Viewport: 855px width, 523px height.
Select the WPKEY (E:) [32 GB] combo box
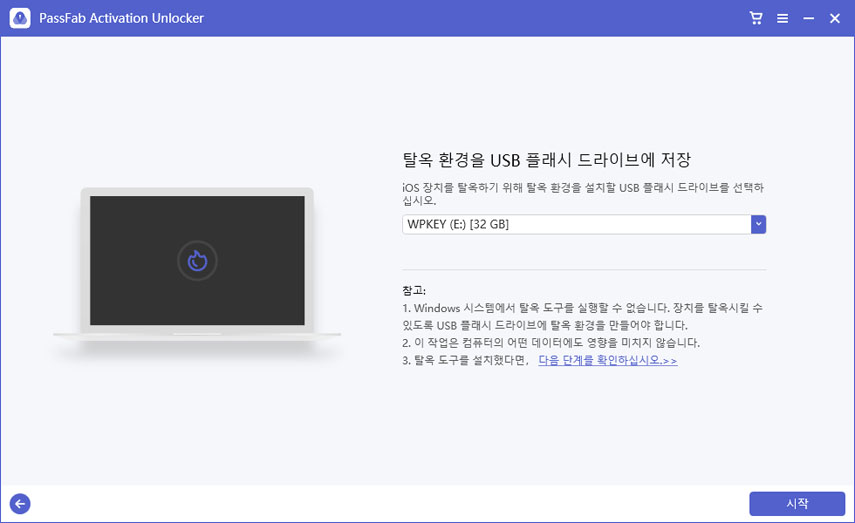click(x=576, y=224)
